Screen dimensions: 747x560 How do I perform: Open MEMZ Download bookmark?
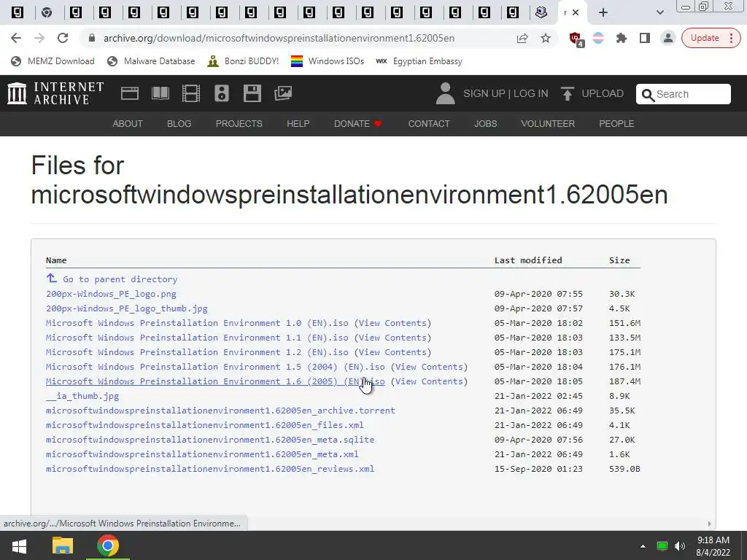53,61
